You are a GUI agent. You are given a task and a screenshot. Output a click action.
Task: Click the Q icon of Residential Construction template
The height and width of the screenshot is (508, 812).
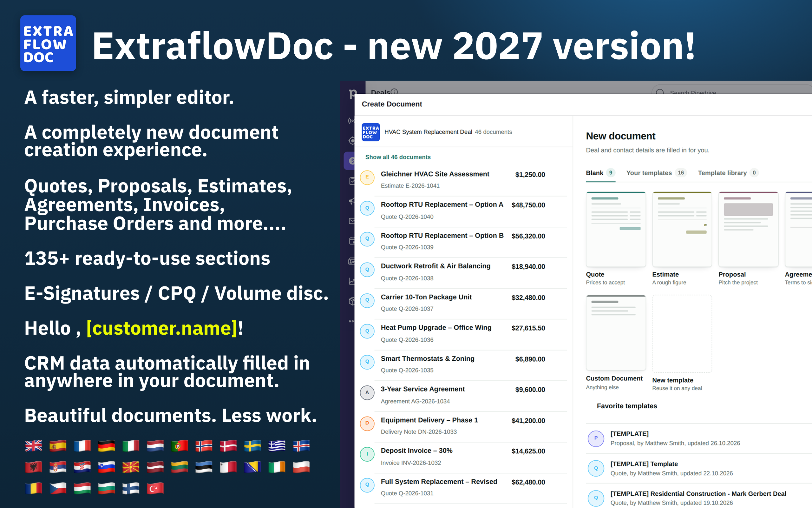[596, 498]
